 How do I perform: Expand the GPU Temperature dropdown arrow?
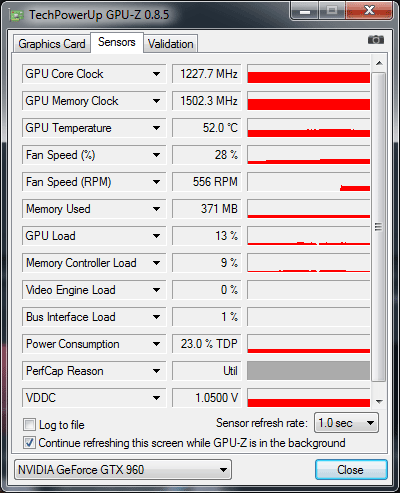[156, 128]
